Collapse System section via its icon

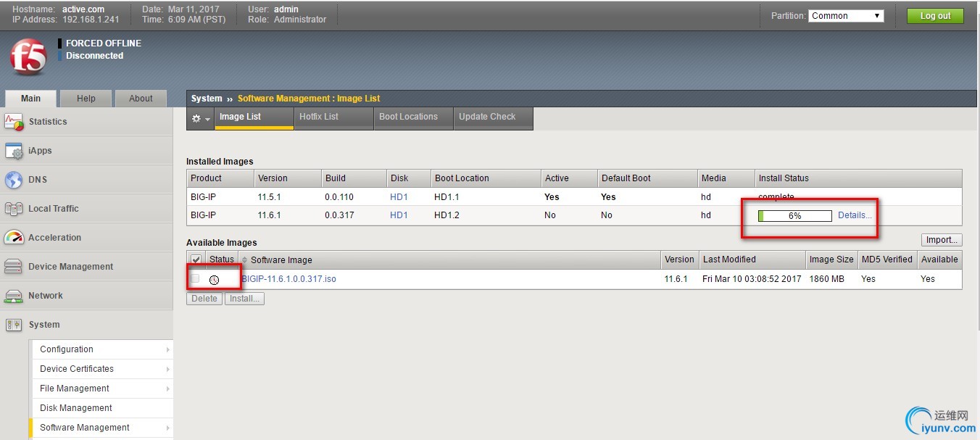(14, 325)
